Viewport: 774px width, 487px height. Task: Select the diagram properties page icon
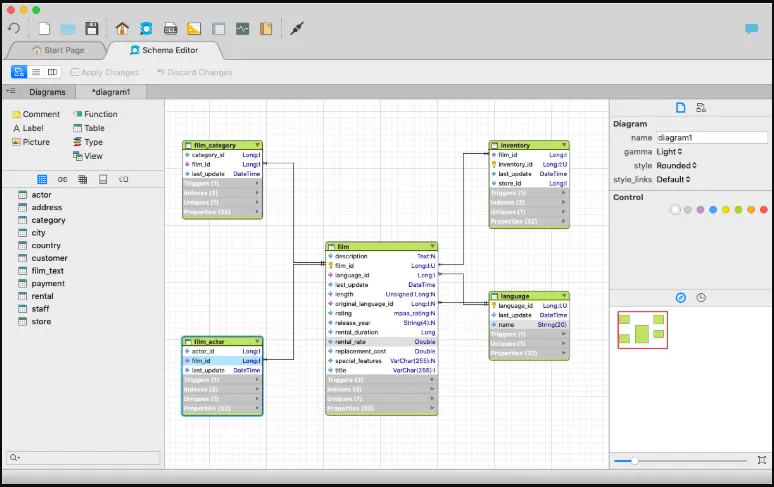pos(681,108)
